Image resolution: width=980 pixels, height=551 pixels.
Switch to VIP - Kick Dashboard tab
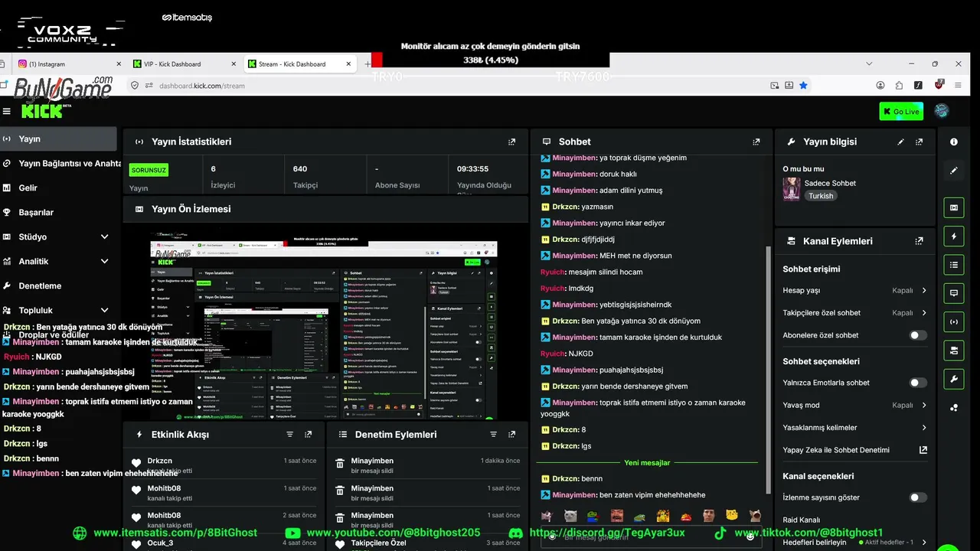click(184, 64)
